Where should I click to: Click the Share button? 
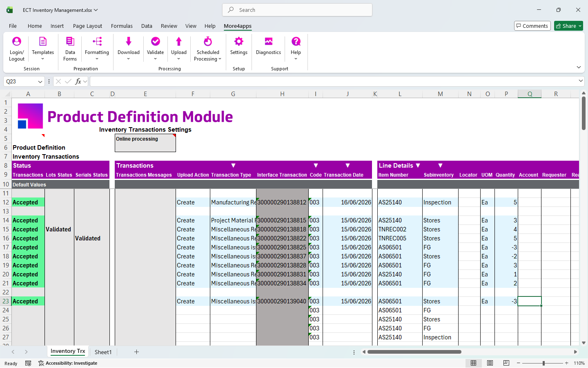click(568, 26)
